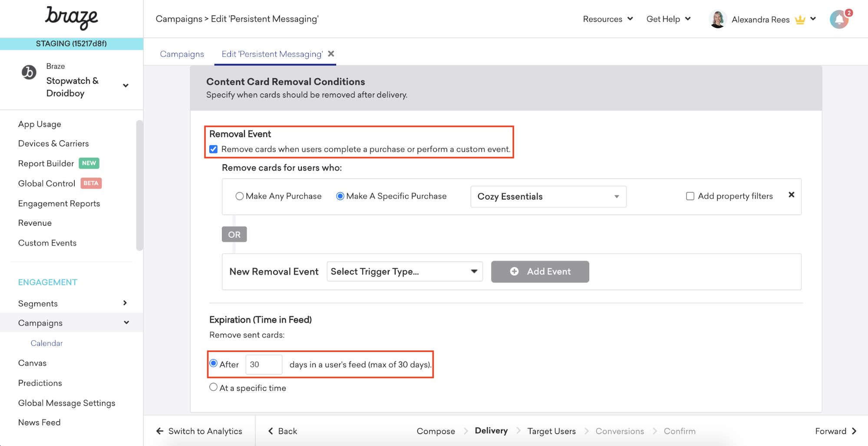Open Predictions in sidebar
This screenshot has width=868, height=446.
[40, 383]
